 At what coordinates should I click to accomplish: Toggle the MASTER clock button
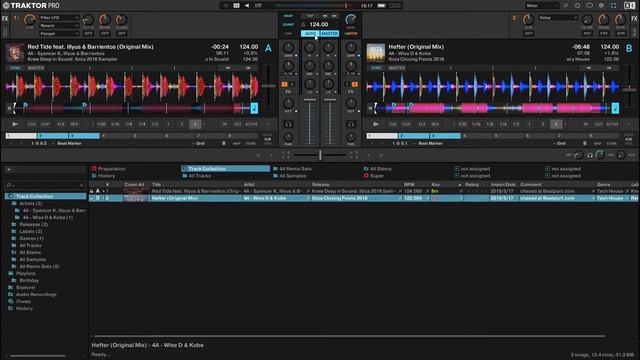point(329,33)
